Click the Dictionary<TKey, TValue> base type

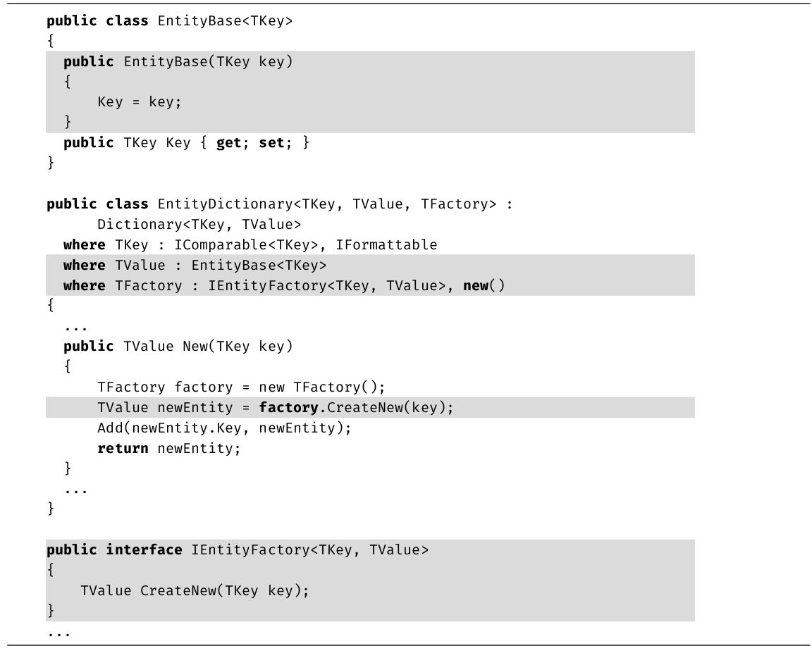tap(199, 225)
